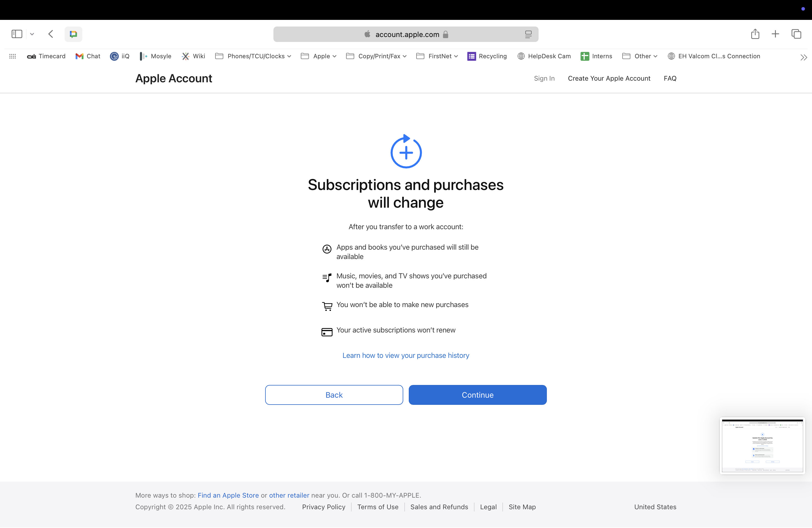This screenshot has width=812, height=528.
Task: Open a new tab with plus icon
Action: click(775, 34)
